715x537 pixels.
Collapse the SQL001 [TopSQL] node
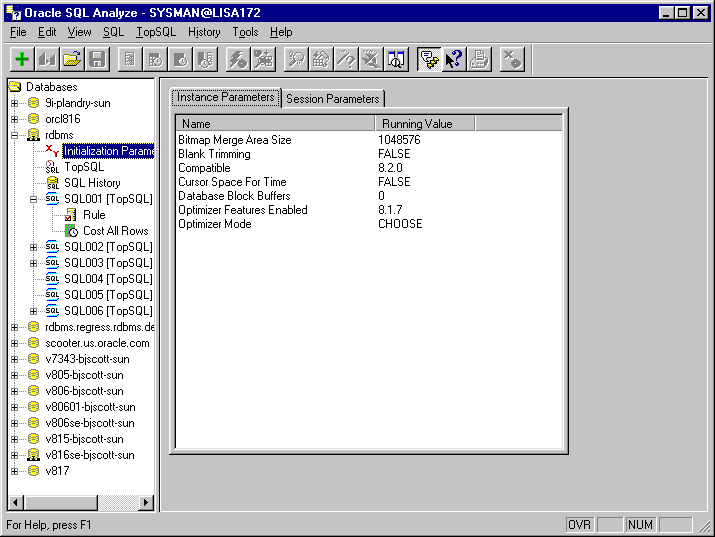click(x=34, y=199)
